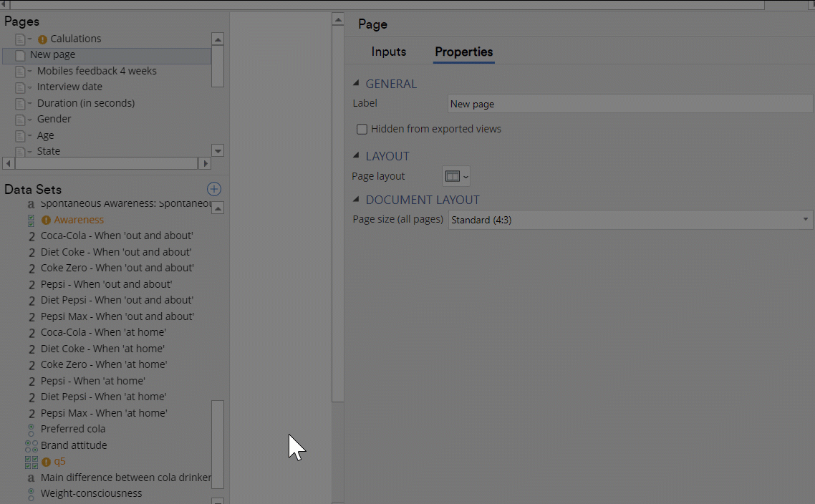Select the Calulations page
815x504 pixels.
pos(76,39)
